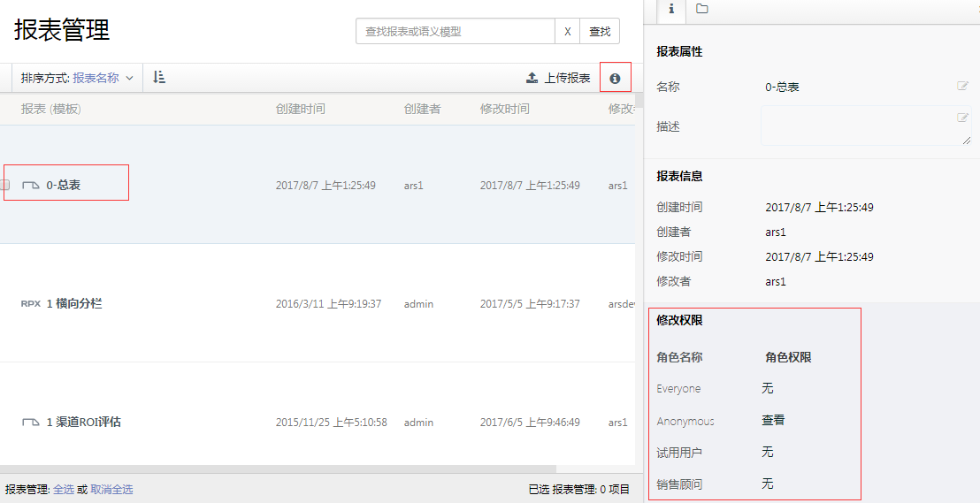Image resolution: width=980 pixels, height=503 pixels.
Task: Click the 全选 link
Action: click(64, 489)
